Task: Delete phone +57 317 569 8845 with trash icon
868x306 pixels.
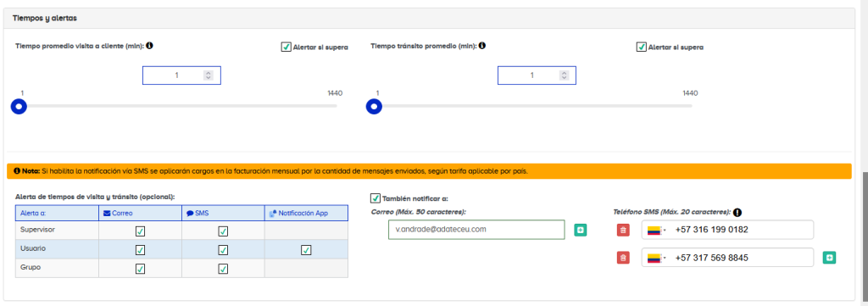Action: pyautogui.click(x=623, y=258)
